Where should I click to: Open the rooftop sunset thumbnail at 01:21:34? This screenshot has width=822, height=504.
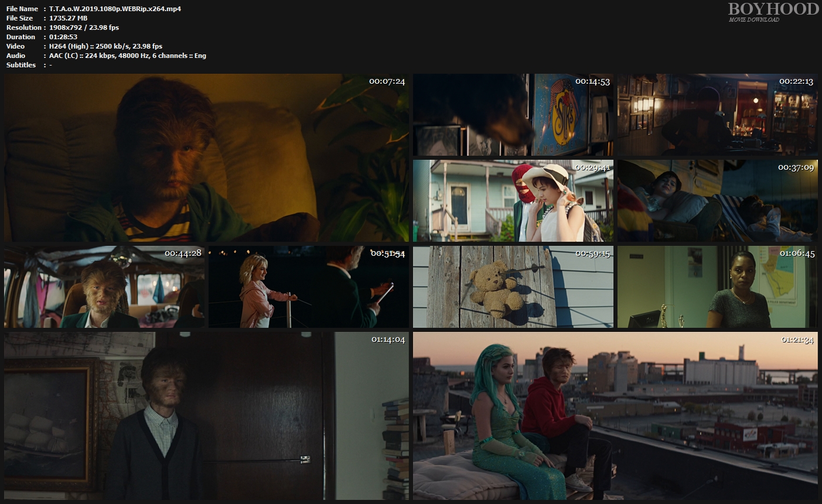click(615, 416)
